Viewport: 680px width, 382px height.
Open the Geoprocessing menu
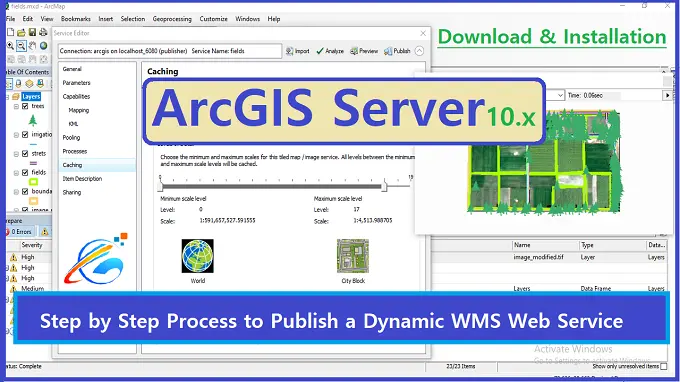172,19
